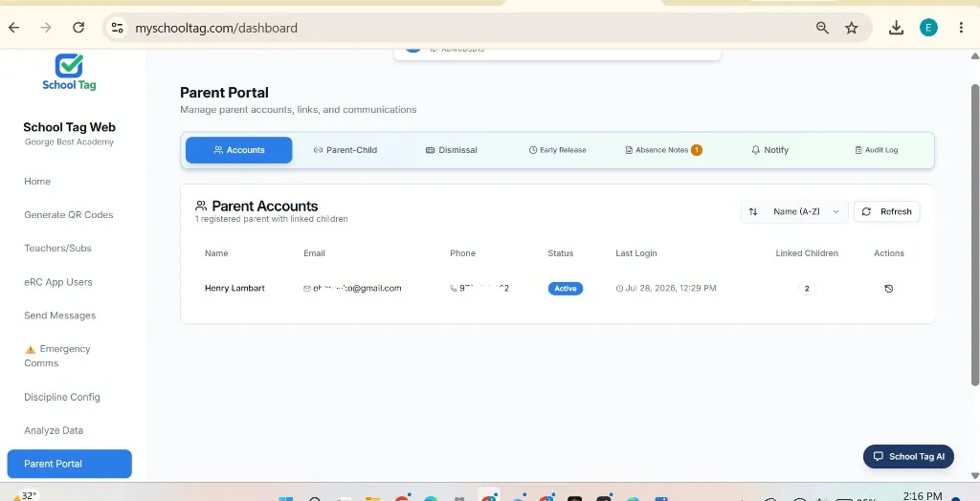Click the Linked Children column header
Image resolution: width=980 pixels, height=501 pixels.
pyautogui.click(x=807, y=253)
